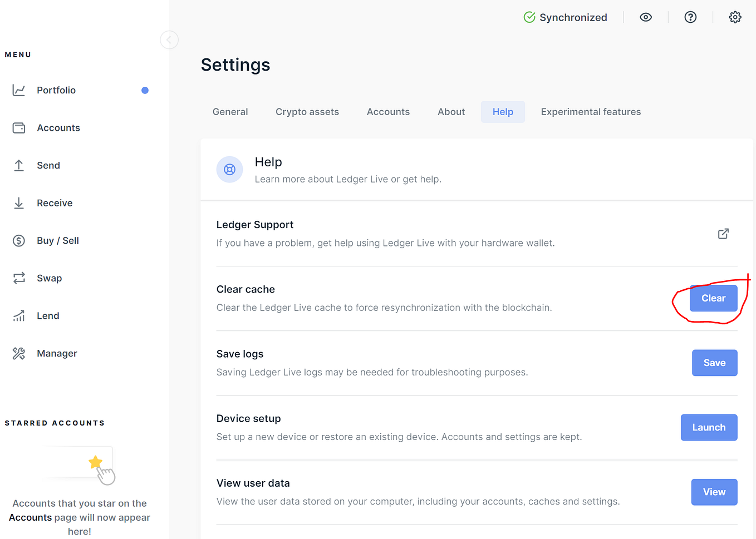Open the Receive crypto screen
Viewport: 756px width, 539px height.
pos(54,202)
